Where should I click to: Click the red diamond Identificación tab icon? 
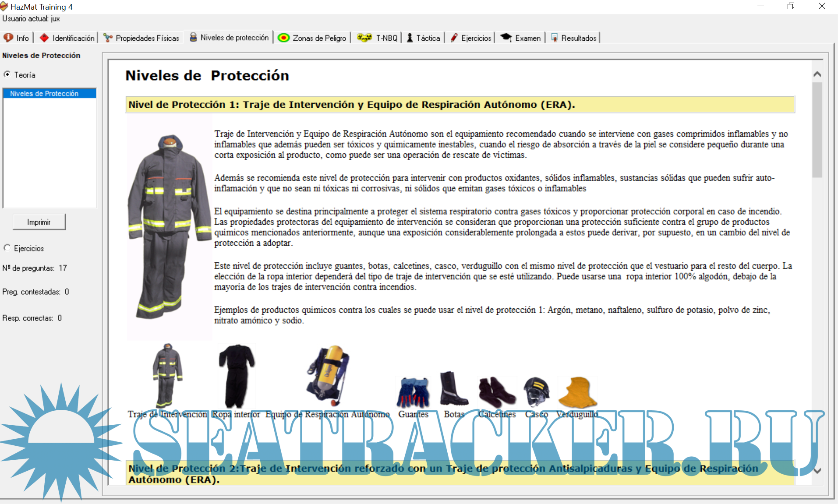coord(44,38)
